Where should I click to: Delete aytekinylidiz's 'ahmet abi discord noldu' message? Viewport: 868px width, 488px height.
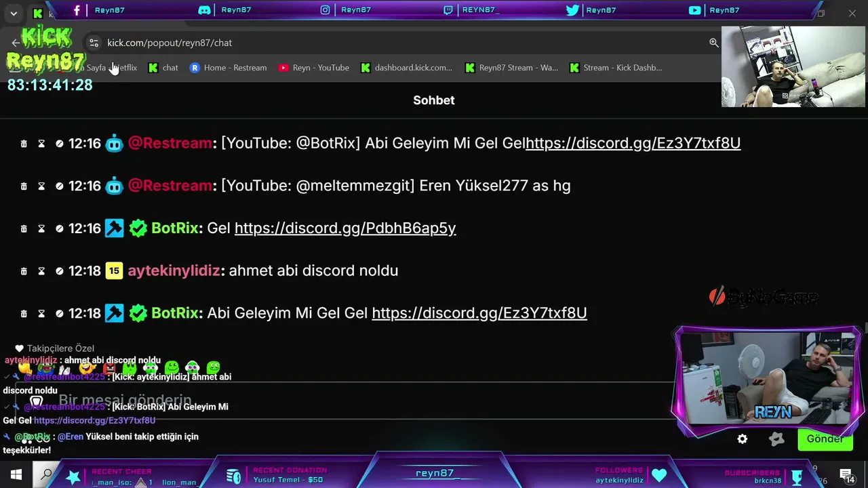click(24, 271)
